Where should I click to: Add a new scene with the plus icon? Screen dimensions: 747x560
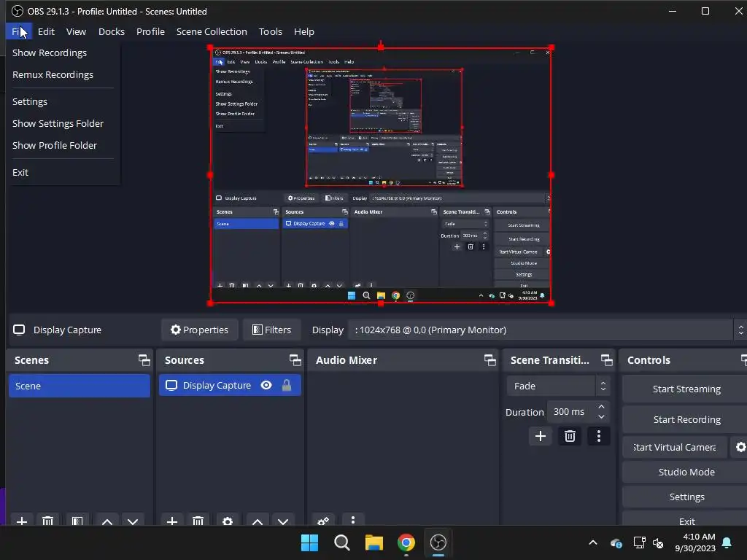tap(21, 521)
